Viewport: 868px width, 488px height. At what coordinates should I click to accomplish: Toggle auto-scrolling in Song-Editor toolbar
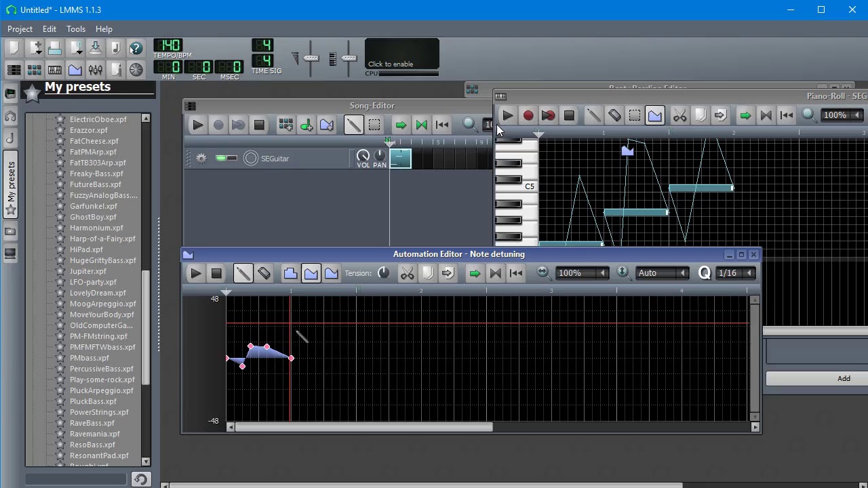coord(401,125)
